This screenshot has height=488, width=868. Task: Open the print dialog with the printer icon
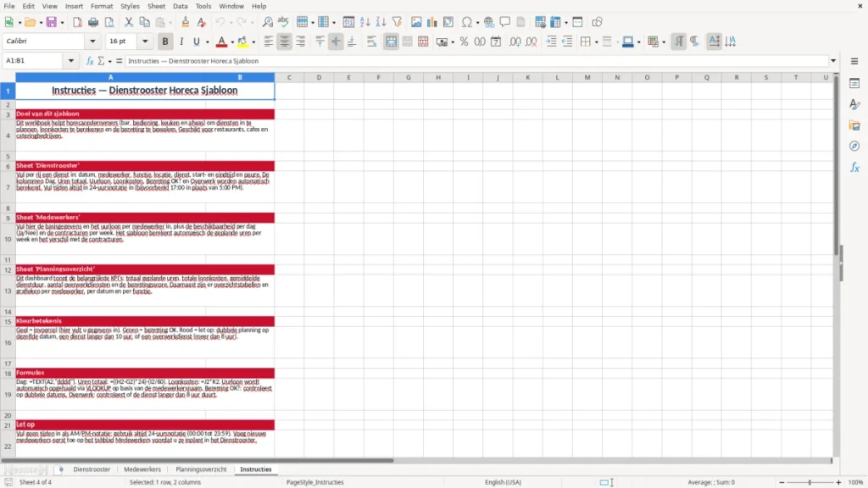(93, 22)
